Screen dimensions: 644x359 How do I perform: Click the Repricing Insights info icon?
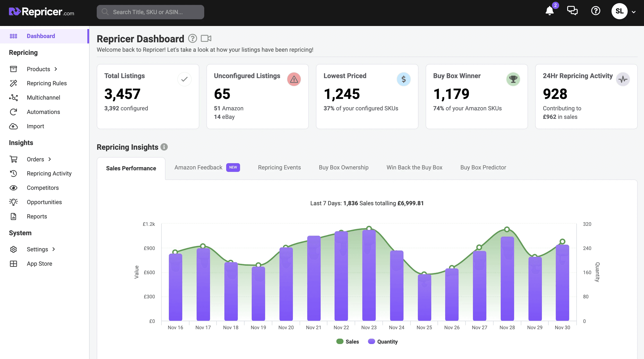tap(164, 147)
